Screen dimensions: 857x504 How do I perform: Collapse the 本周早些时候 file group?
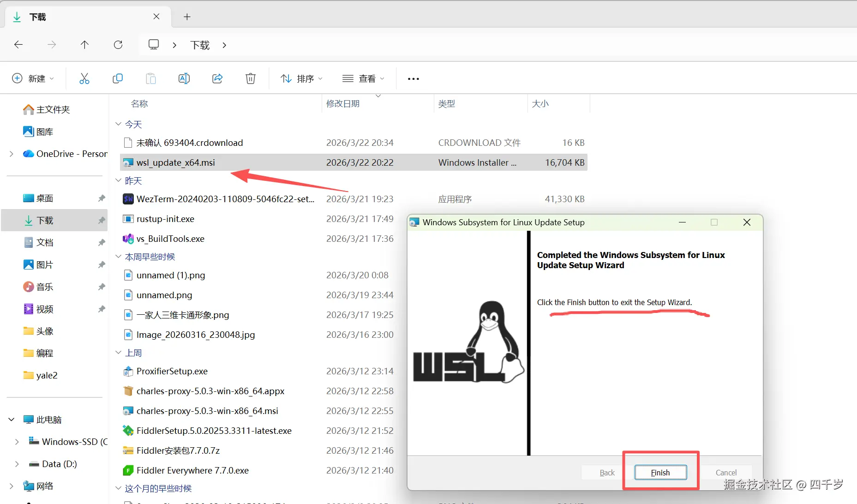pyautogui.click(x=119, y=257)
